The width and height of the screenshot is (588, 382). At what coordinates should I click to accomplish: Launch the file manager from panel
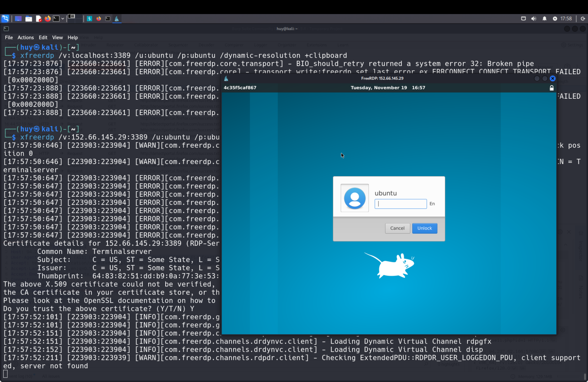click(x=29, y=19)
